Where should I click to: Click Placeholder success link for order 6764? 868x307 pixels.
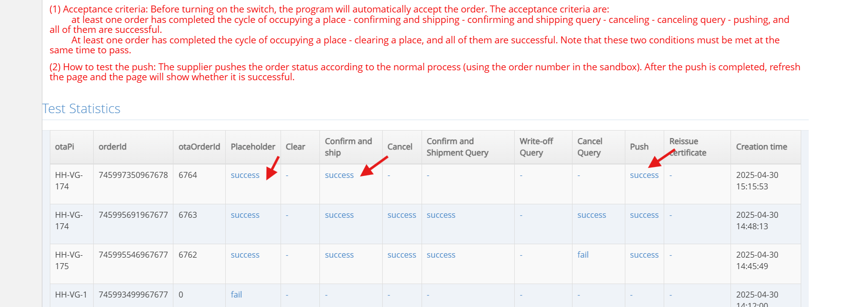click(245, 175)
